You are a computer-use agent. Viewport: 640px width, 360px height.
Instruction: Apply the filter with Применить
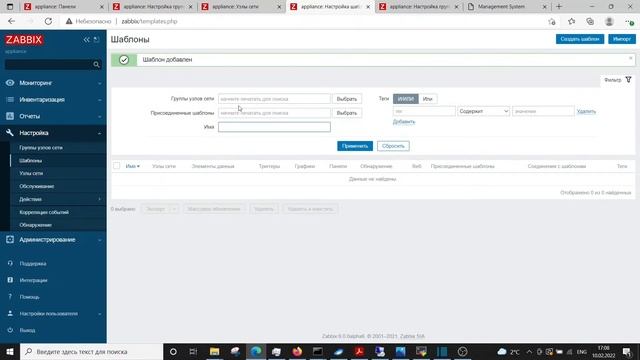pyautogui.click(x=355, y=146)
